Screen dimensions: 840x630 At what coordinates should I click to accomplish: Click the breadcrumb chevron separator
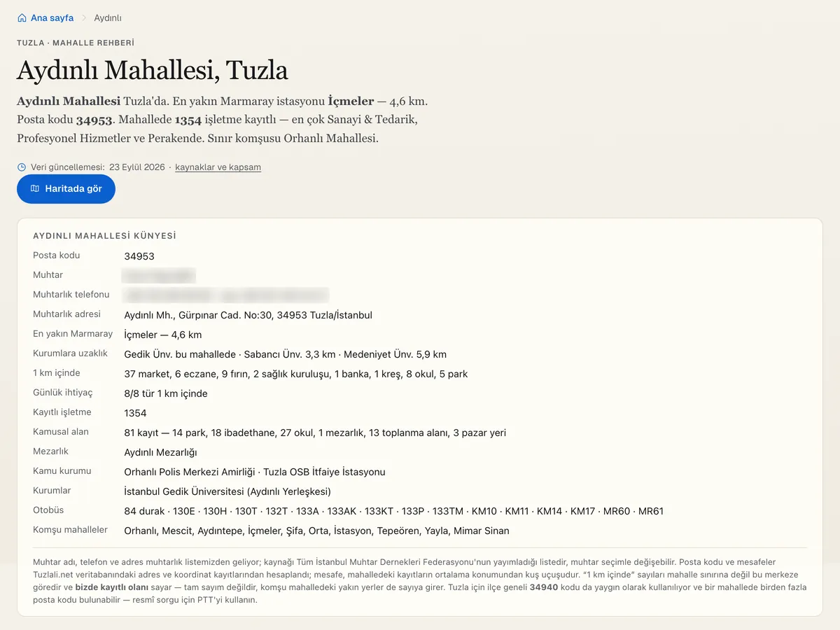tap(84, 18)
